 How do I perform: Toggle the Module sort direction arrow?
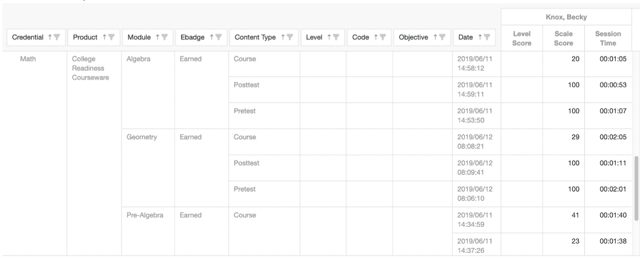pyautogui.click(x=158, y=37)
